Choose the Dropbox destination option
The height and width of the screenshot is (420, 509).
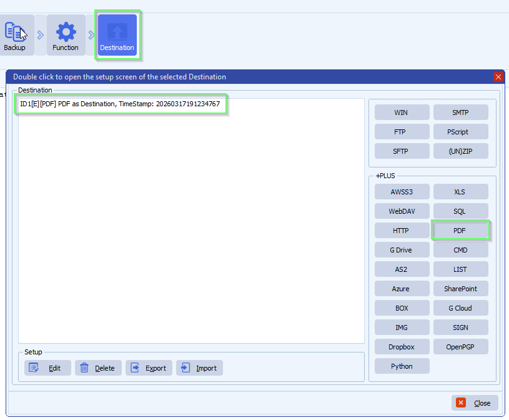tap(402, 346)
